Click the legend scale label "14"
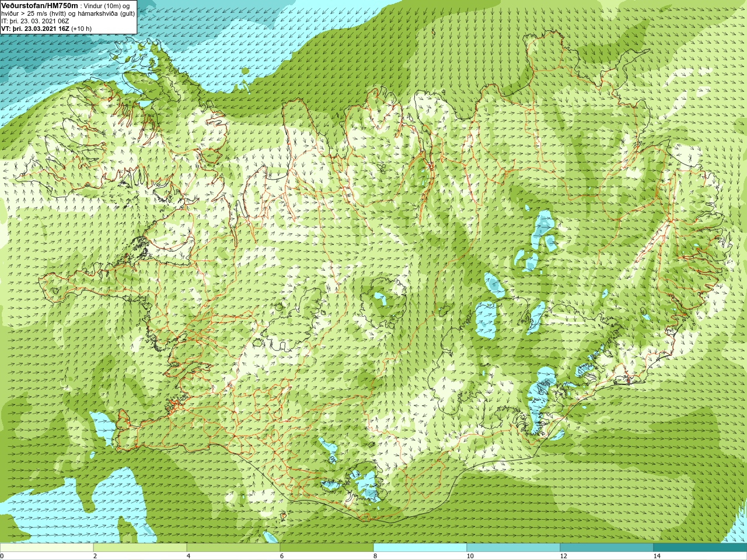 657,556
